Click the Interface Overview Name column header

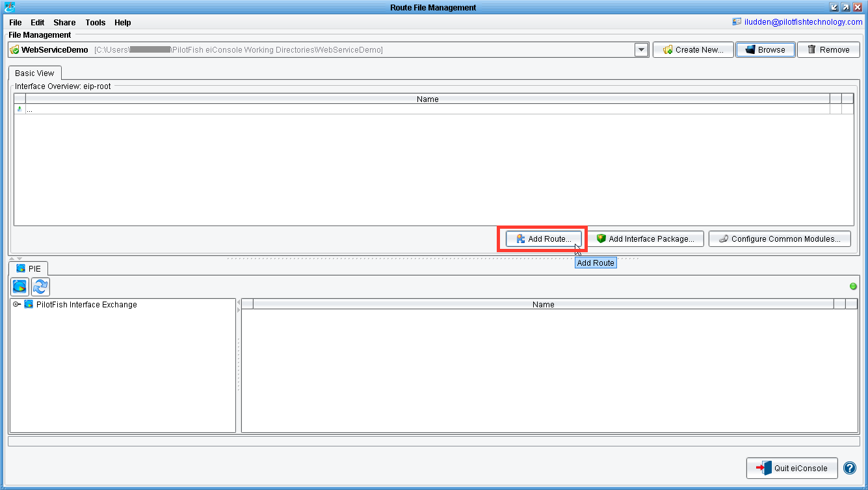click(428, 99)
